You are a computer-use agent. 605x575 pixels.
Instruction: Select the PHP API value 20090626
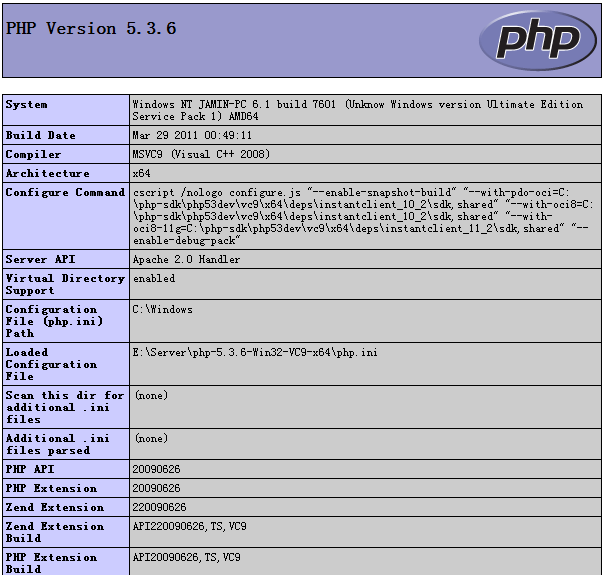click(156, 469)
